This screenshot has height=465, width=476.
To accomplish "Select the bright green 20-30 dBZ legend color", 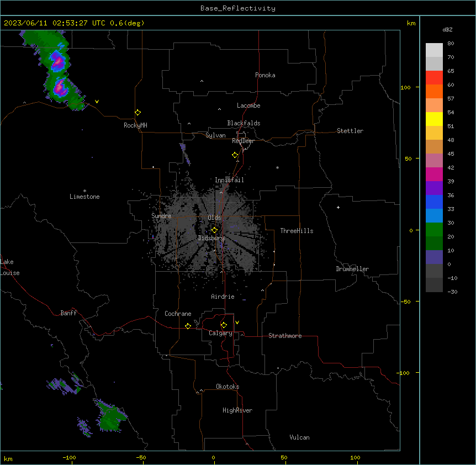I will click(x=434, y=230).
